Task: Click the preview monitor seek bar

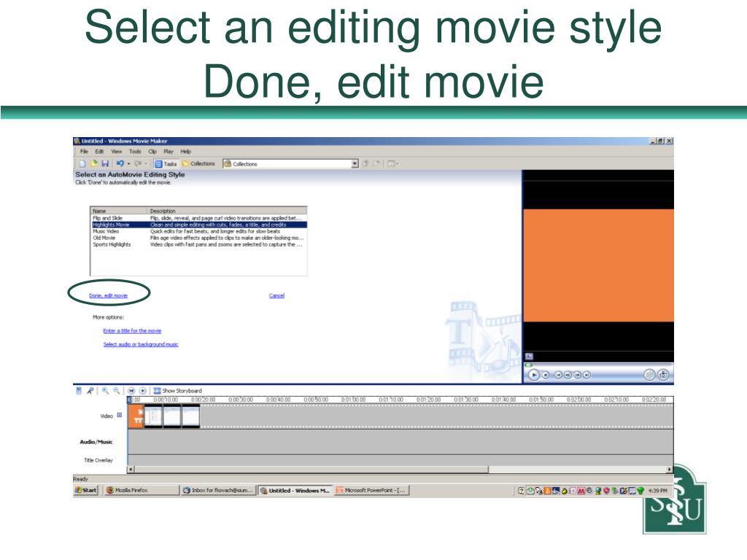Action: point(598,365)
